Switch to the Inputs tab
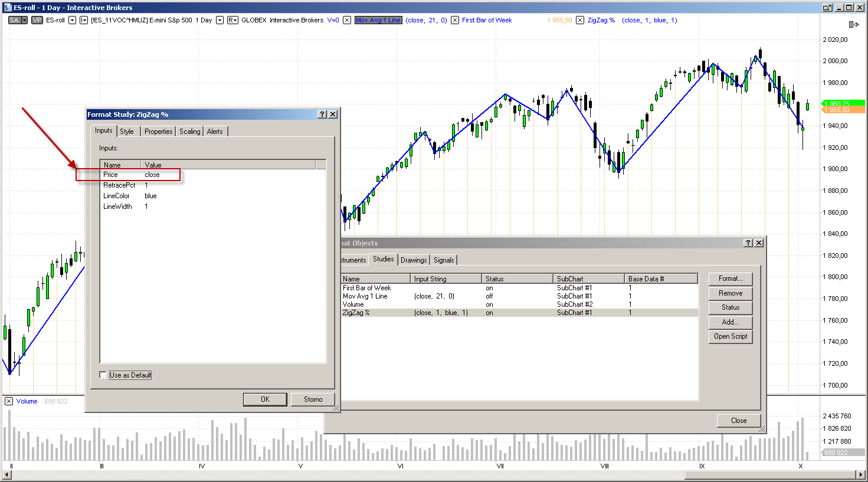This screenshot has width=868, height=482. [x=104, y=130]
